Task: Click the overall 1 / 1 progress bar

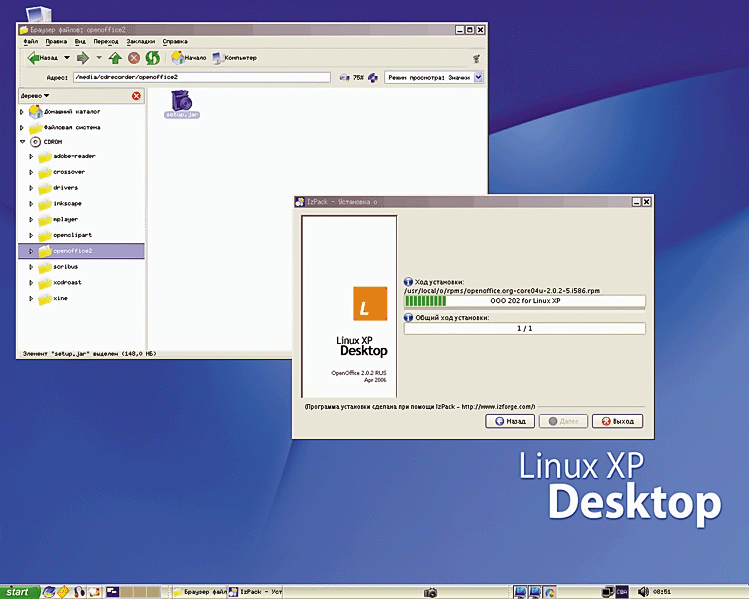Action: (x=524, y=329)
